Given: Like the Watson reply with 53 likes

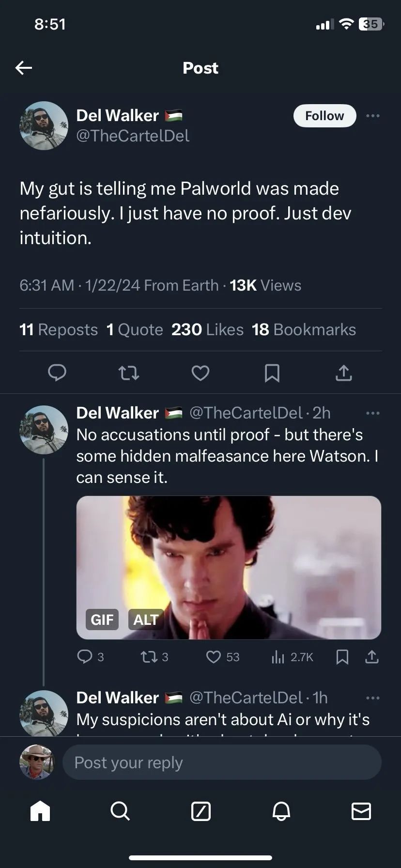Looking at the screenshot, I should tap(214, 657).
